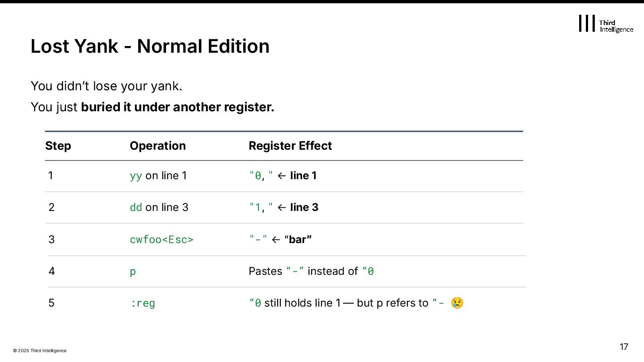Click the slide title Lost Yank - Normal Edition
The height and width of the screenshot is (362, 644).
pos(150,46)
